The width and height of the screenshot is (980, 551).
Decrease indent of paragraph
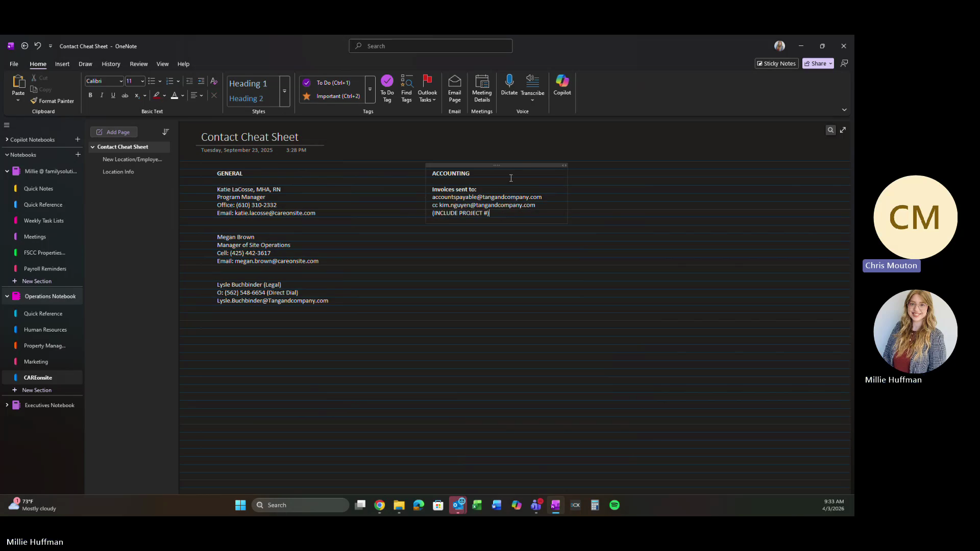click(189, 81)
